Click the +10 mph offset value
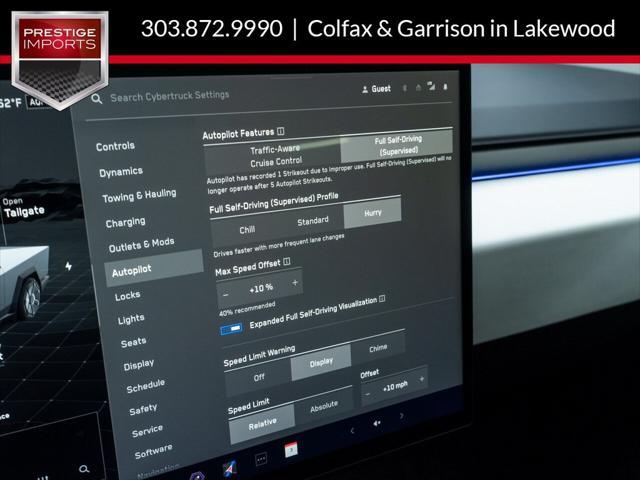This screenshot has height=480, width=640. coord(395,386)
